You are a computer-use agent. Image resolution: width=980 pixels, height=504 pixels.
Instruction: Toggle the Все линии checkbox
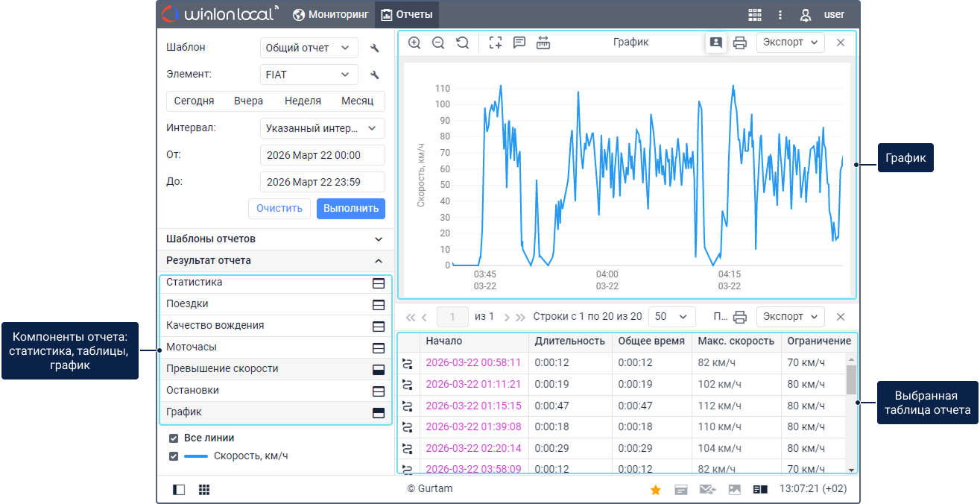174,438
